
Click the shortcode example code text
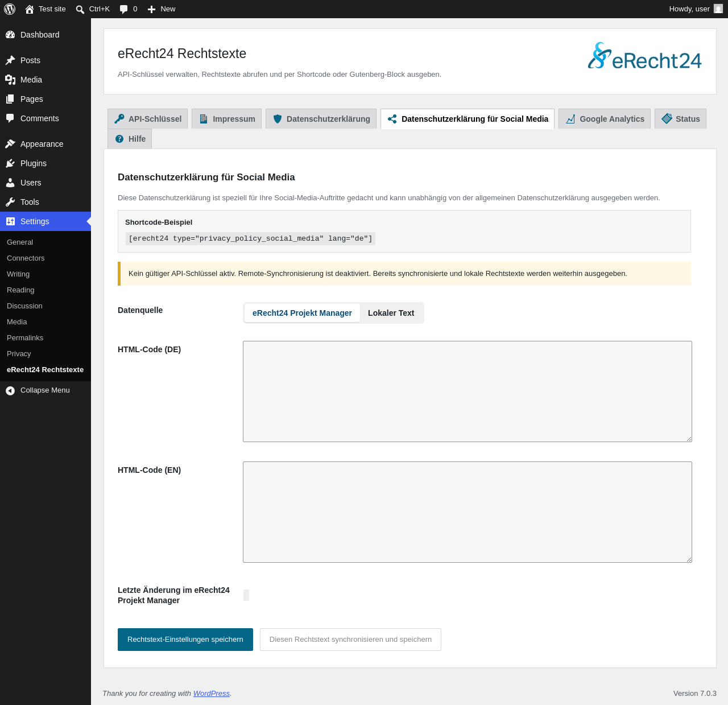(250, 238)
